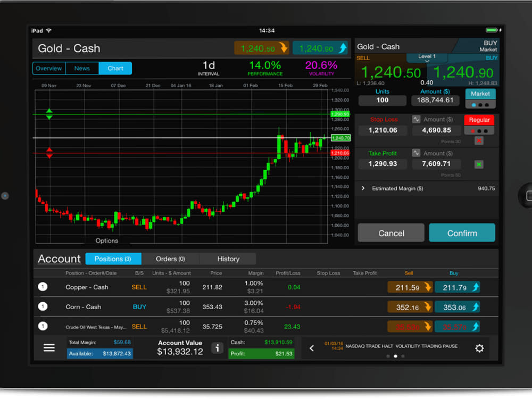Open the settings gear at bottom right
This screenshot has width=532, height=399.
[x=479, y=347]
